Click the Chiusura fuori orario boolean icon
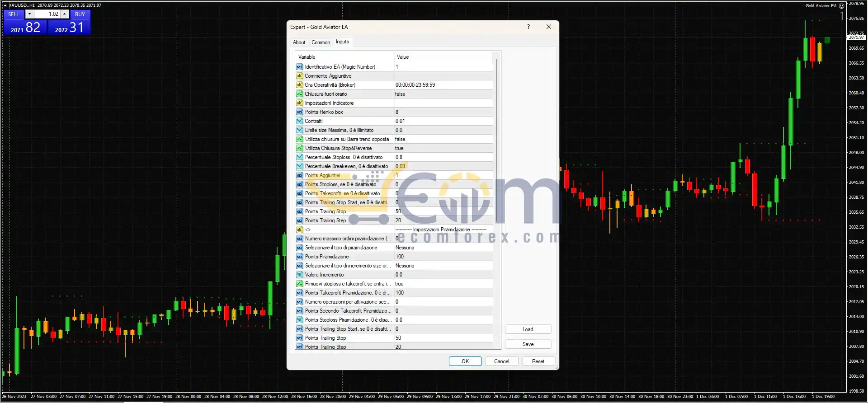The image size is (868, 403). [x=299, y=94]
